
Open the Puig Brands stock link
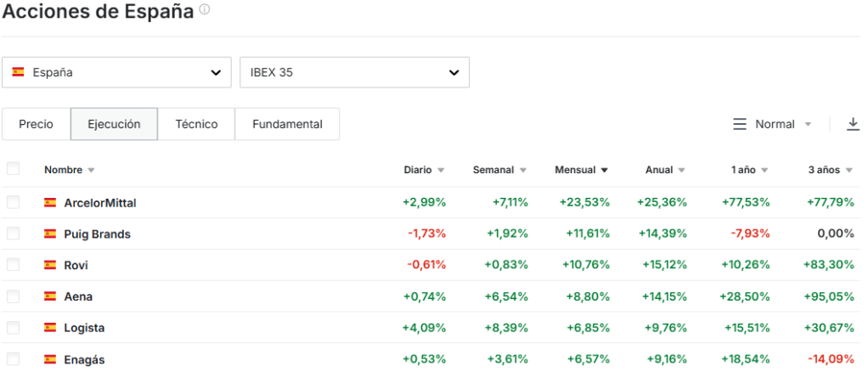[97, 234]
